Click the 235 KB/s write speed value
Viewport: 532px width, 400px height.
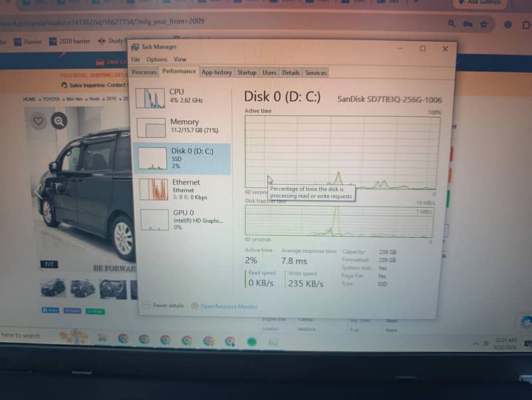click(x=306, y=284)
